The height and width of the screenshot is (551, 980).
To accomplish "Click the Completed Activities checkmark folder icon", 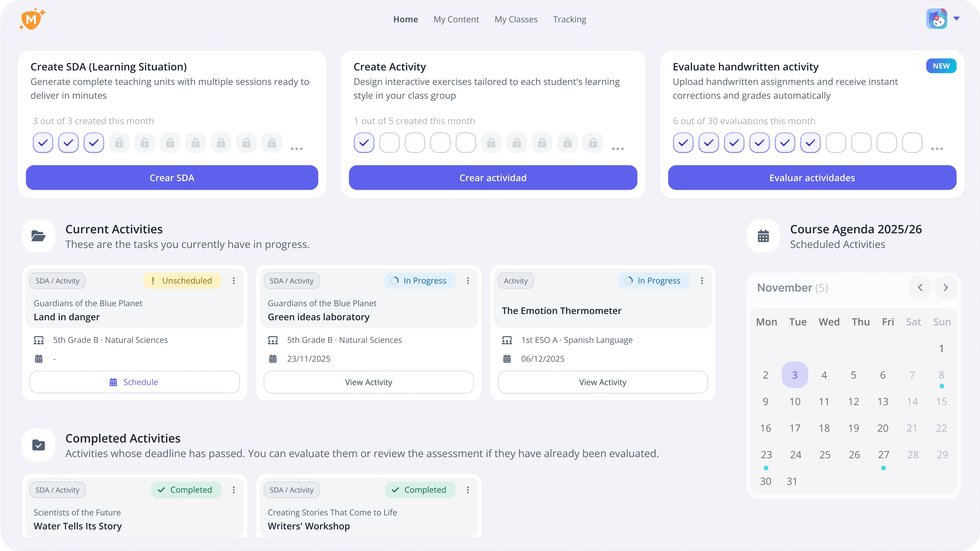I will pos(38,445).
